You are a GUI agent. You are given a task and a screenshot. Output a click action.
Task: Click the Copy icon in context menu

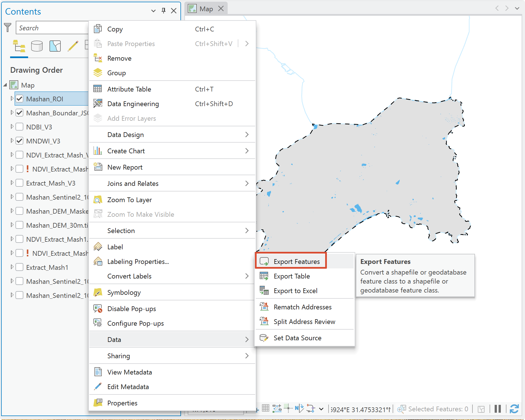tap(98, 29)
